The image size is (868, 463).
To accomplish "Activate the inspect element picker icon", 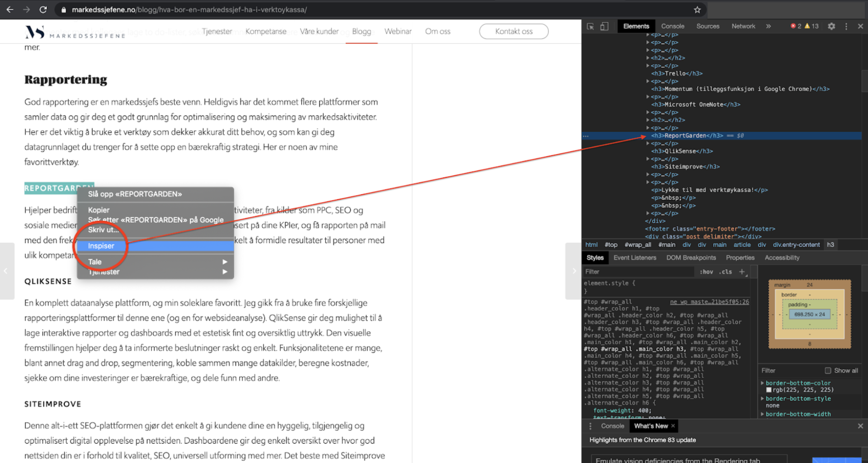I will 590,26.
